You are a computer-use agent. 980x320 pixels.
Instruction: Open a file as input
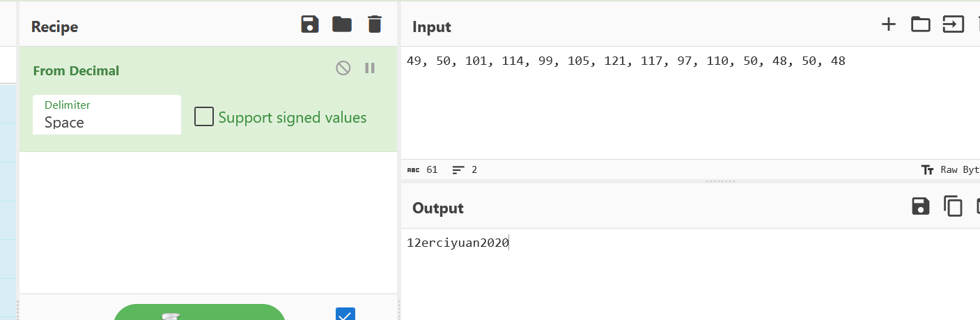tap(953, 25)
